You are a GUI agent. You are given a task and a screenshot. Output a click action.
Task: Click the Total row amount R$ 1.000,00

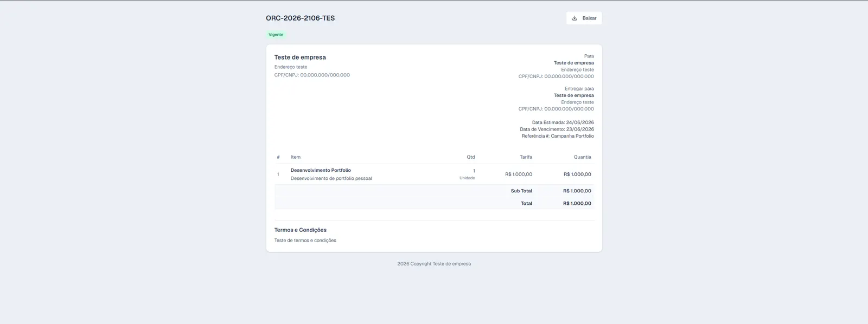(x=577, y=204)
